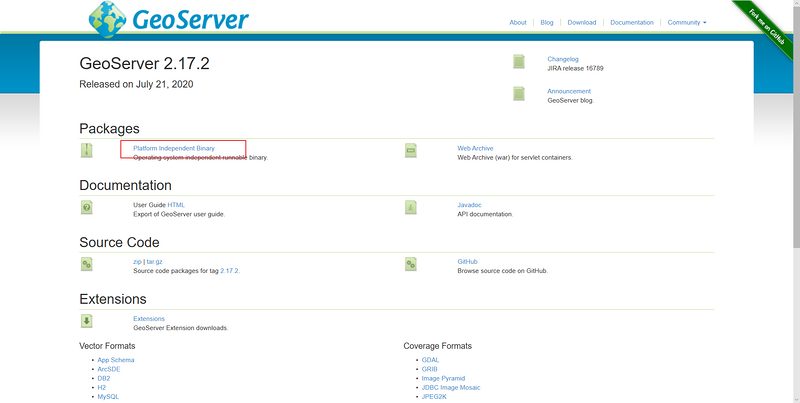Click the 'Coverage Formats' heading
The height and width of the screenshot is (403, 800).
click(x=437, y=346)
